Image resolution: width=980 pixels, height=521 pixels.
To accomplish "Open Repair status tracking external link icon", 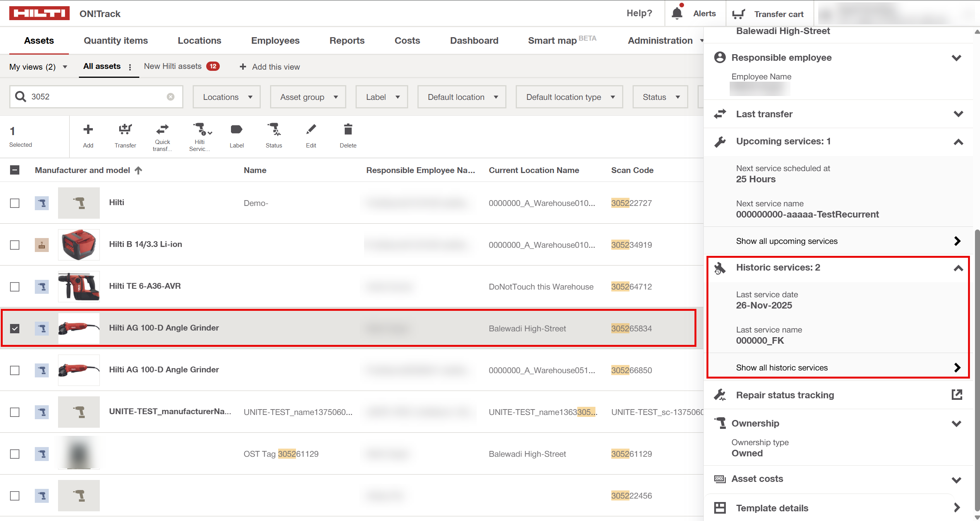I will point(956,395).
